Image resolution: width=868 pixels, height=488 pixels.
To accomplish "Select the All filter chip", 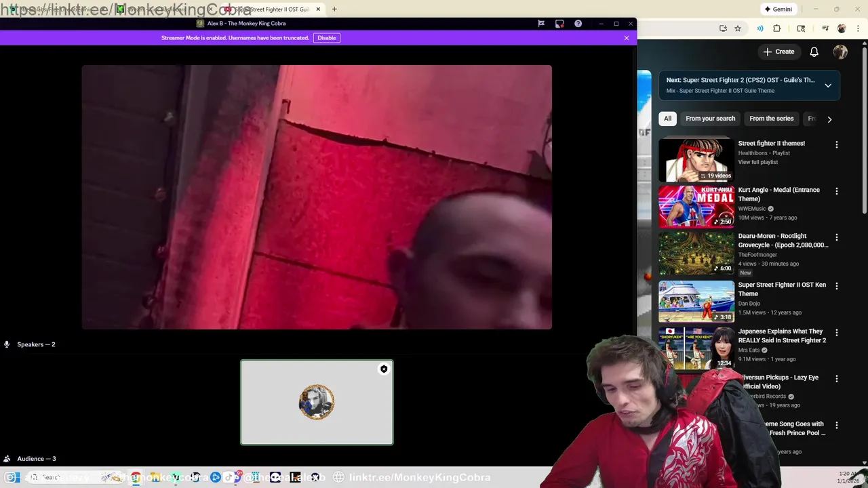I will click(667, 119).
